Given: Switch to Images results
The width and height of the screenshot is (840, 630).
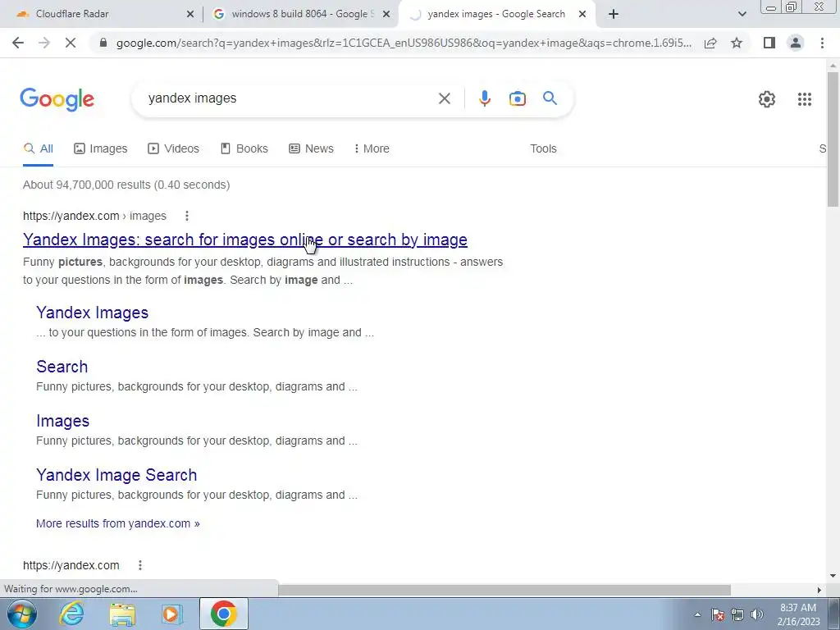Looking at the screenshot, I should (101, 149).
